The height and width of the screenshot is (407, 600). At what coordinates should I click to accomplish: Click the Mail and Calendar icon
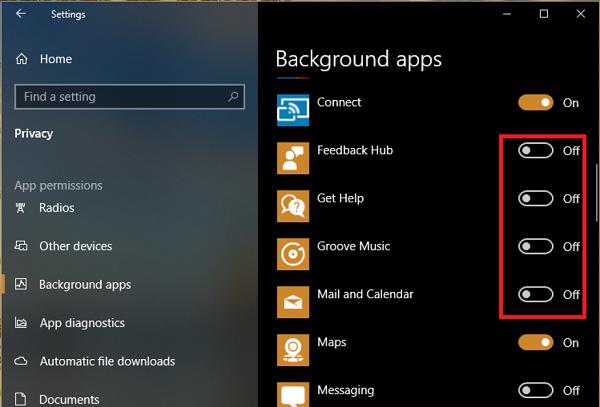click(292, 301)
